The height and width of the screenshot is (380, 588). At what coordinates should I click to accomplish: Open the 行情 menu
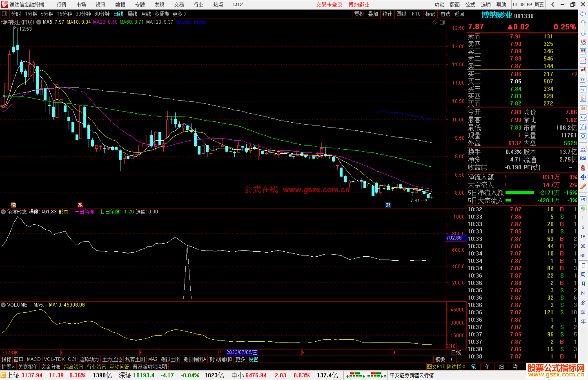coord(61,5)
